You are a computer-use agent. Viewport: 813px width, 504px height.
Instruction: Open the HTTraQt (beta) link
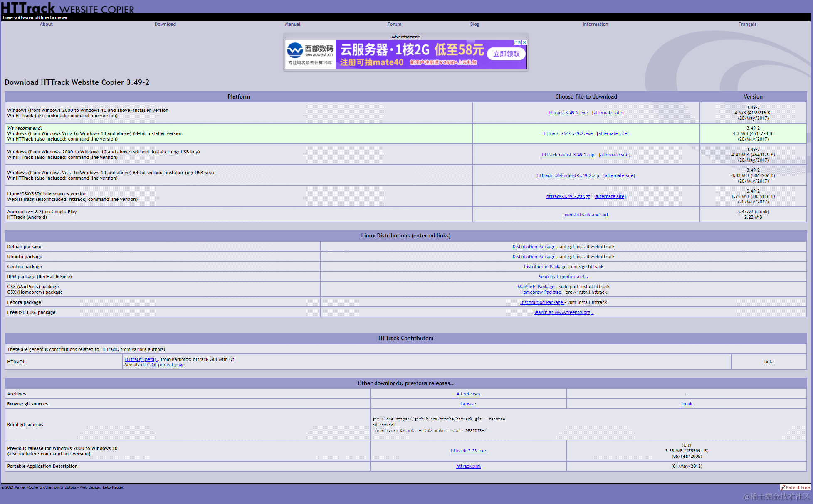click(x=141, y=360)
